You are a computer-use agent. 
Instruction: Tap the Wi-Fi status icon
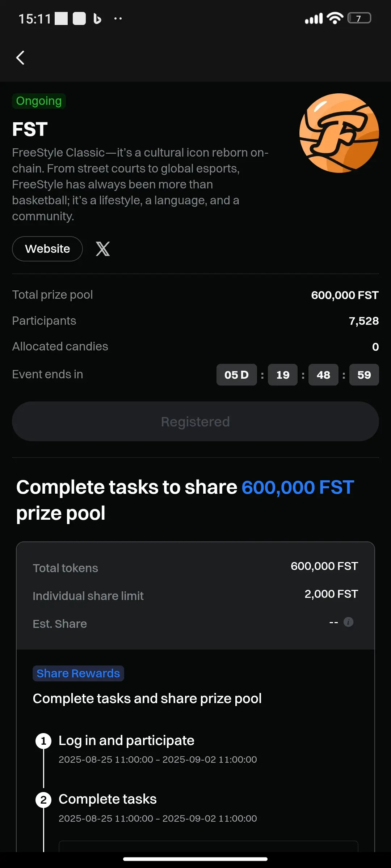pos(335,18)
